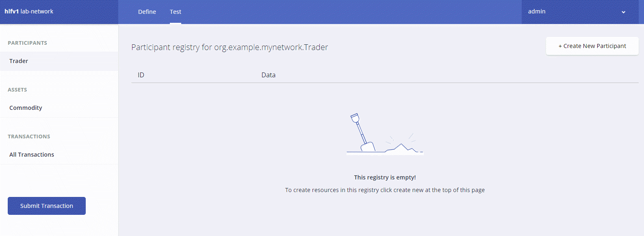Click Create New Participant button

[592, 46]
